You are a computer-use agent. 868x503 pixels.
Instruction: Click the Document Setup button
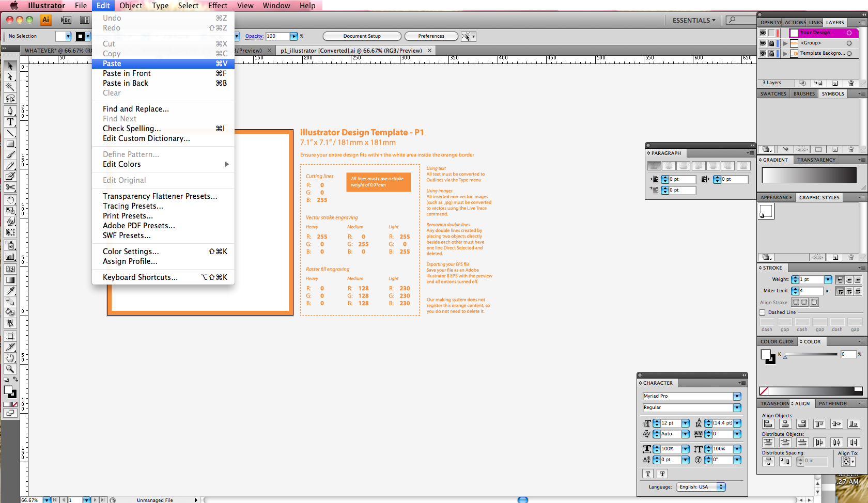(x=362, y=36)
